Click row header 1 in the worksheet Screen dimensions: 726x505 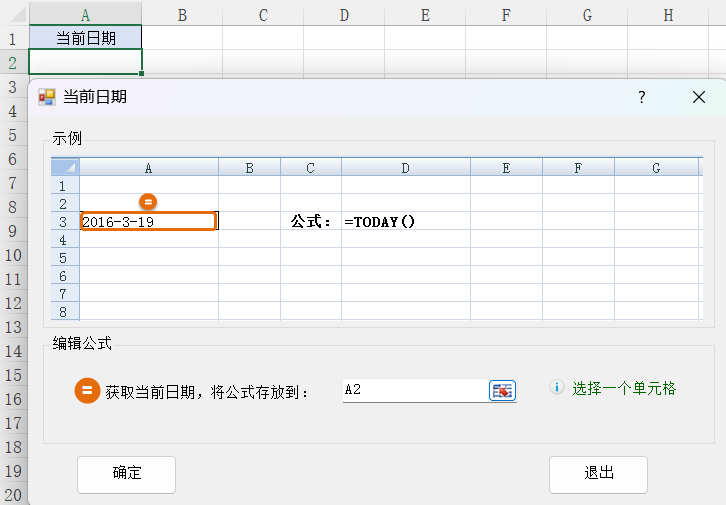pyautogui.click(x=13, y=38)
